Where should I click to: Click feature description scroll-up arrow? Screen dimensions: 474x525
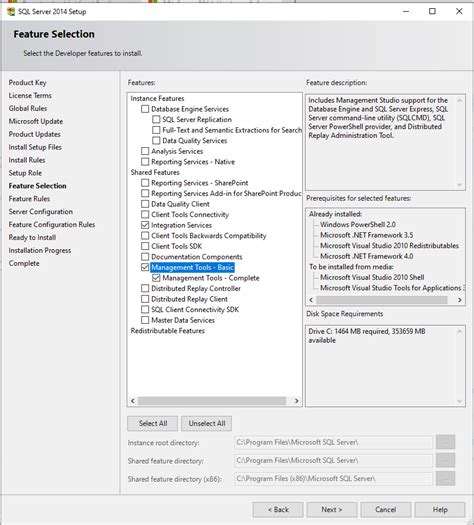[x=460, y=100]
